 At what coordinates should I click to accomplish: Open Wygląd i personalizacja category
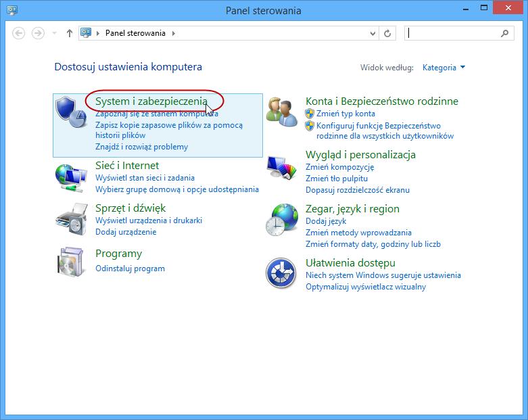[x=360, y=155]
